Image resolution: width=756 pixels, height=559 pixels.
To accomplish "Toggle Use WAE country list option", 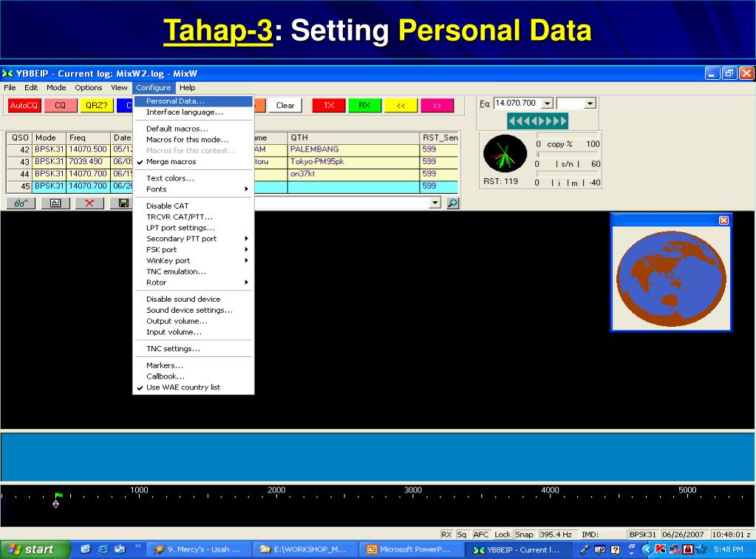I will [194, 387].
